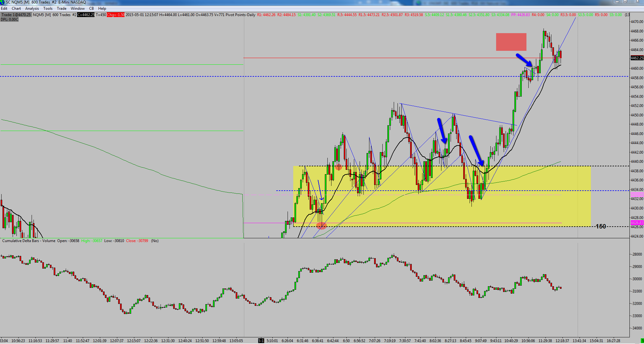This screenshot has height=344, width=644.
Task: Click the magenta PP: 4426.83 value
Action: 520,15
